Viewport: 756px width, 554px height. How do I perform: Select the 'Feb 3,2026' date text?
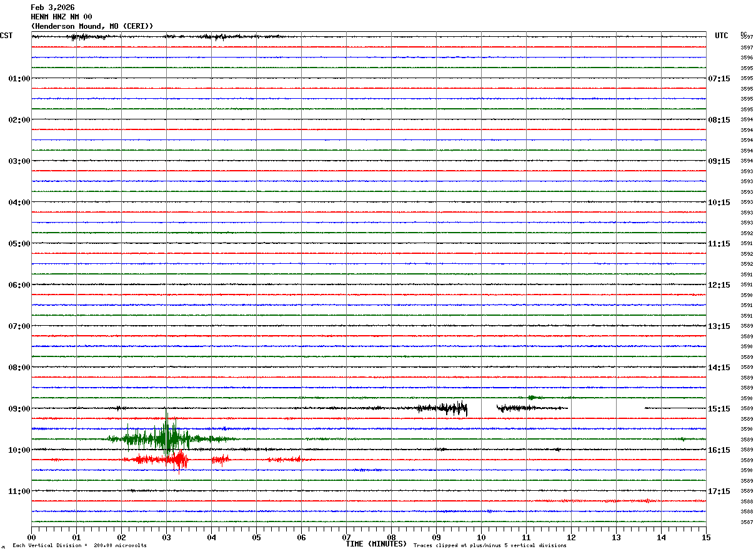coord(52,8)
